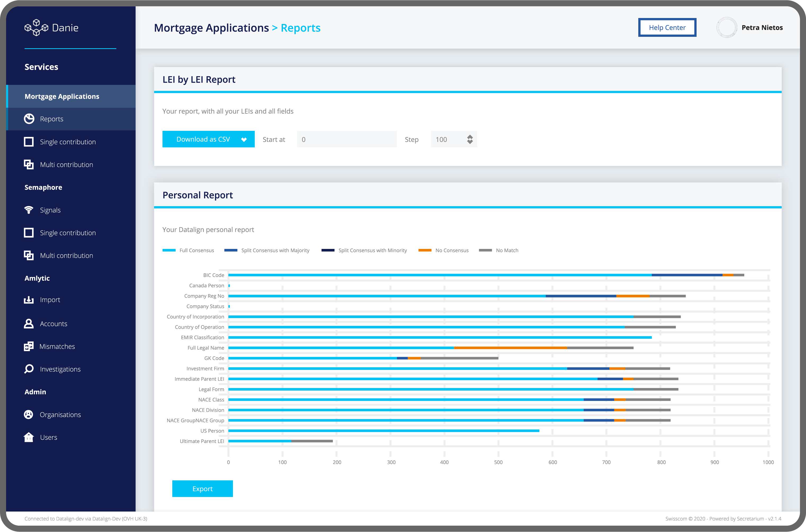
Task: Open the Download as CSV dropdown arrow
Action: click(x=244, y=140)
